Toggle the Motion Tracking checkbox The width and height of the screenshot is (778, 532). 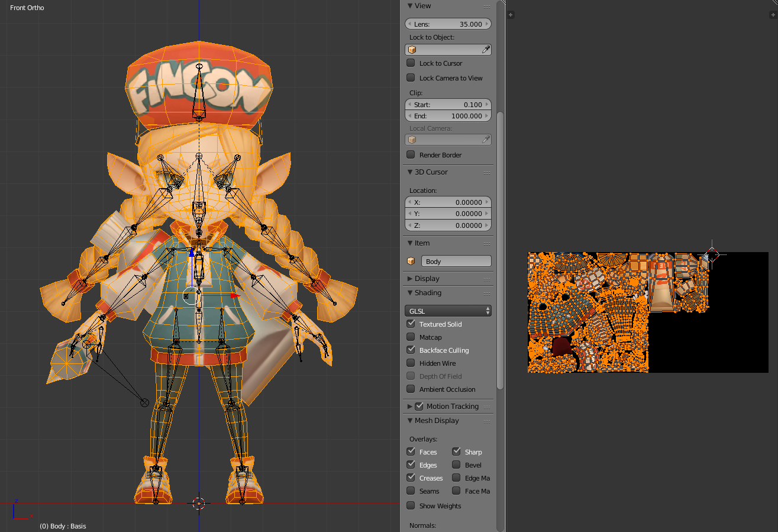(419, 406)
